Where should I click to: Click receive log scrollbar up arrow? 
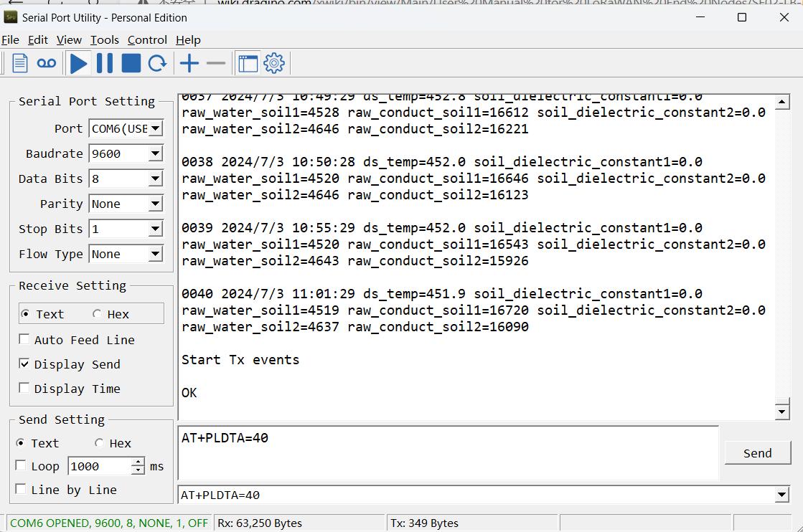tap(782, 102)
